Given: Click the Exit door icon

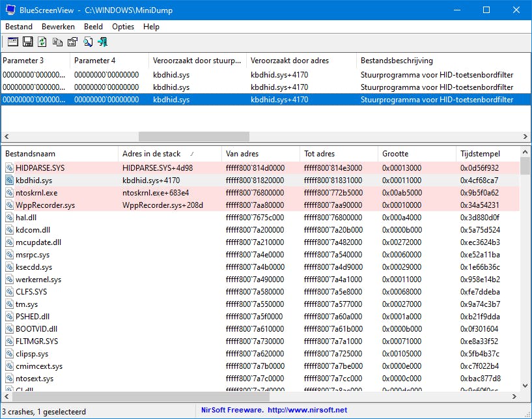Looking at the screenshot, I should coord(103,42).
